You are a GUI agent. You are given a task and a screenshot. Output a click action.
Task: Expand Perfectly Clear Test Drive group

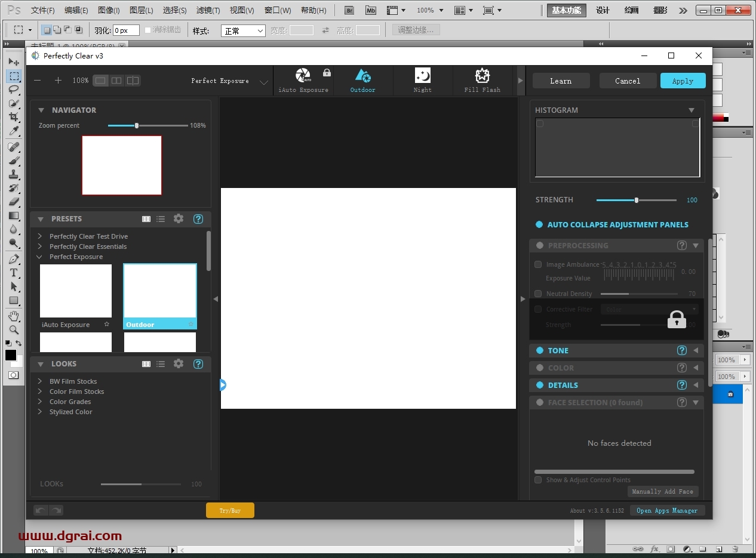coord(40,236)
